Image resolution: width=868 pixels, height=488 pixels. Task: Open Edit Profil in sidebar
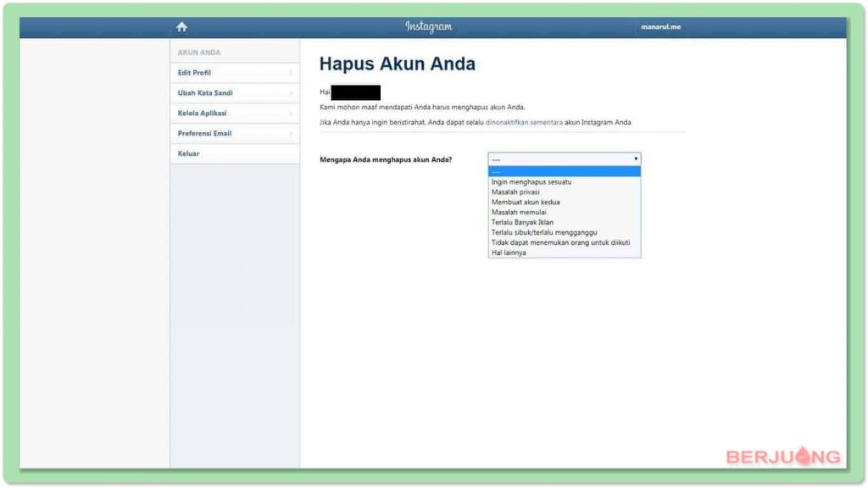pyautogui.click(x=235, y=73)
